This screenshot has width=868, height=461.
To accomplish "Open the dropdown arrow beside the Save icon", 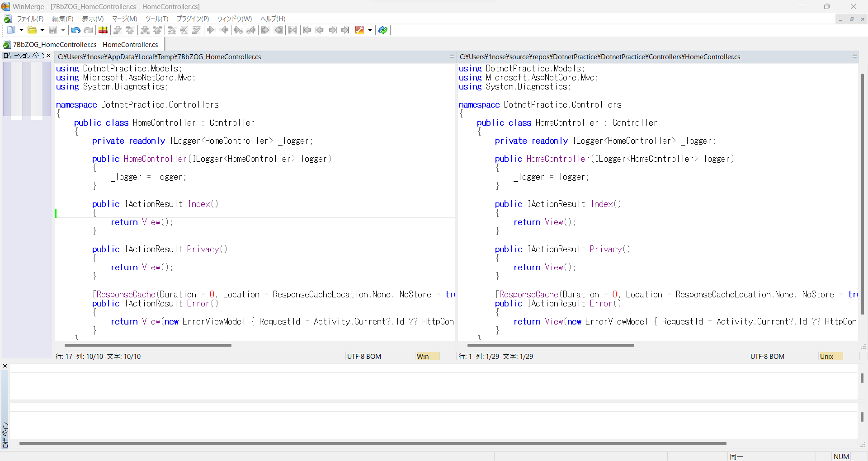I will coord(62,30).
